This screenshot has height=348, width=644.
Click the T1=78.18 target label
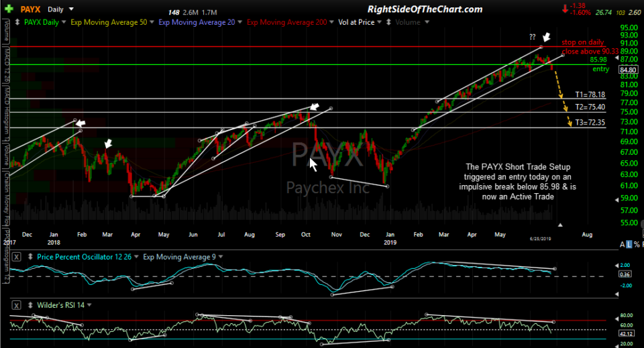point(590,95)
